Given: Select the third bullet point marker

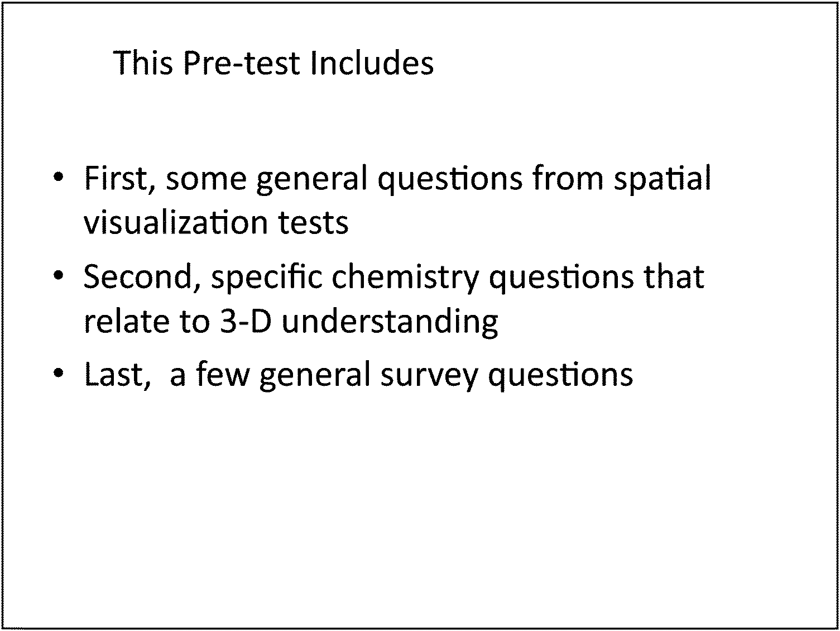Looking at the screenshot, I should click(x=58, y=374).
